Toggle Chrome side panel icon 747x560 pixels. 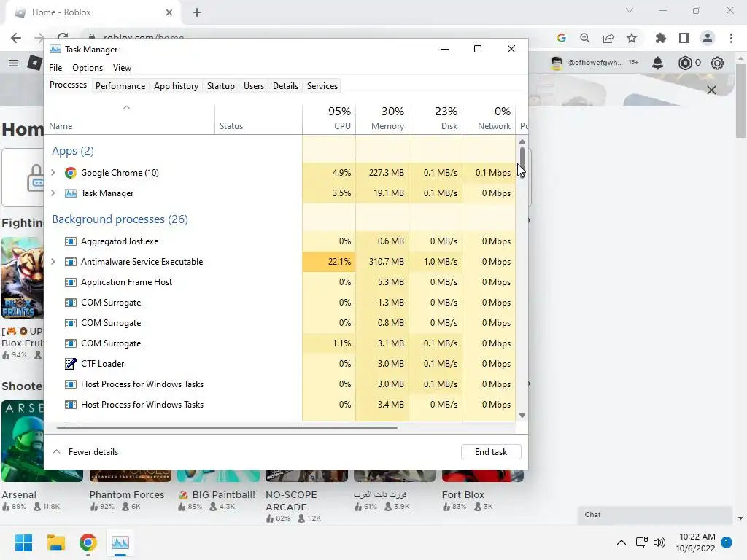click(684, 38)
